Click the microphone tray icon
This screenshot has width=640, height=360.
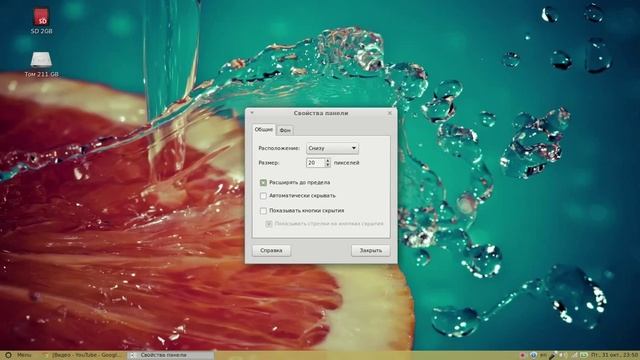click(553, 356)
